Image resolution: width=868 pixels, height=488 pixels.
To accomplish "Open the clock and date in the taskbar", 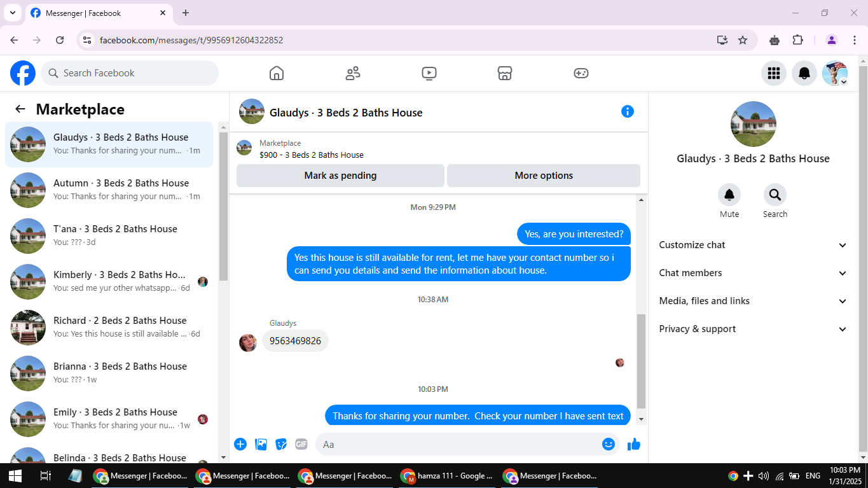I will point(845,475).
